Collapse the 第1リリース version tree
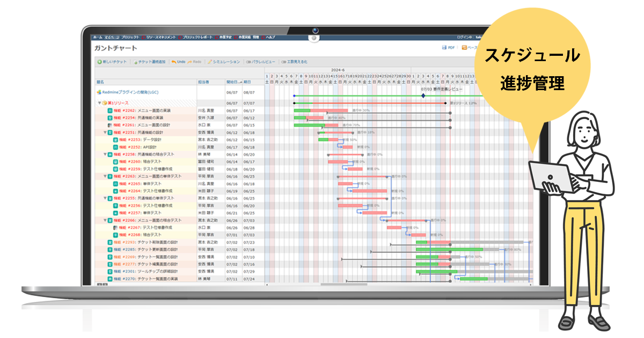The width and height of the screenshot is (644, 338). pos(99,103)
